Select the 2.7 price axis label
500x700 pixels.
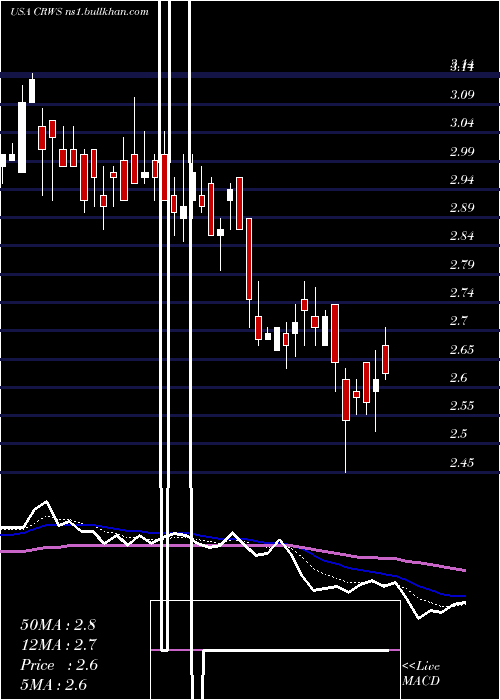pyautogui.click(x=458, y=321)
